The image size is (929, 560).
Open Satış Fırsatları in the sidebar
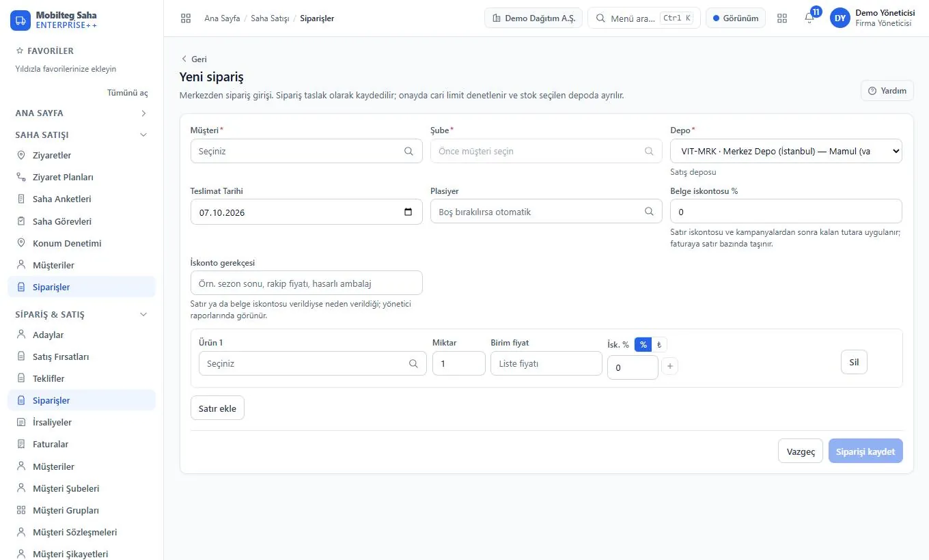point(81,356)
